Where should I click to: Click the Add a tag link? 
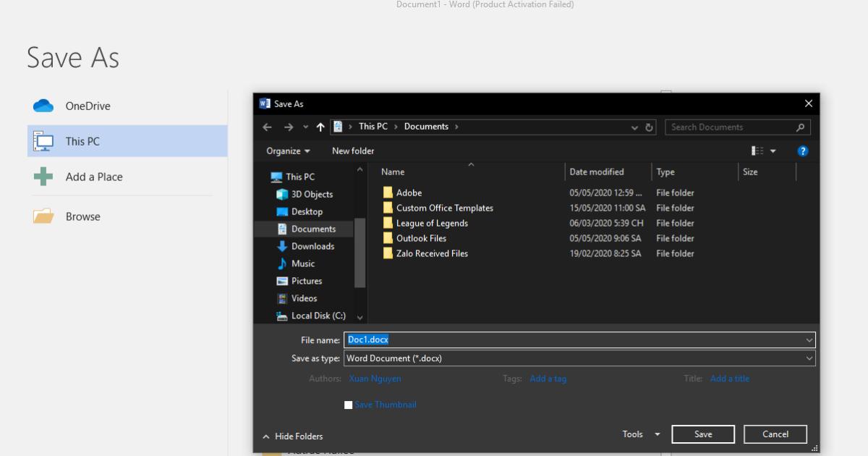[x=548, y=379]
